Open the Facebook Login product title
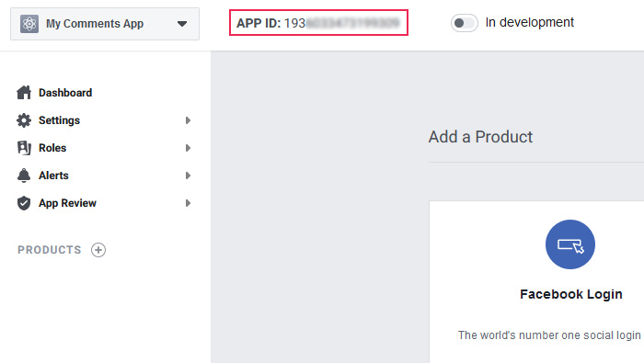644x363 pixels. pyautogui.click(x=571, y=294)
